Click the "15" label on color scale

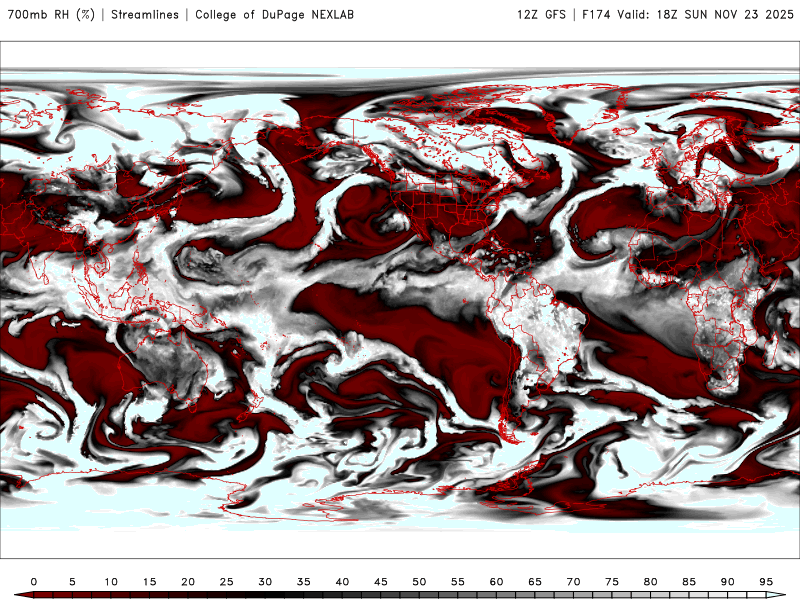(x=149, y=582)
